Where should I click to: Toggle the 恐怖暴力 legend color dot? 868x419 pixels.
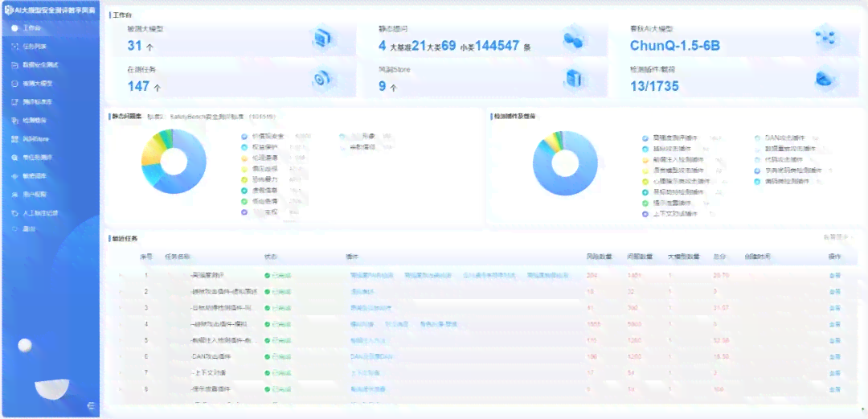(x=244, y=180)
